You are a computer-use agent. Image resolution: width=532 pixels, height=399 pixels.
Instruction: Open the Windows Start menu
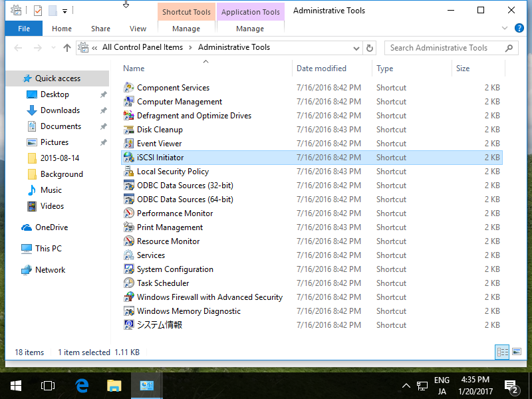(16, 386)
